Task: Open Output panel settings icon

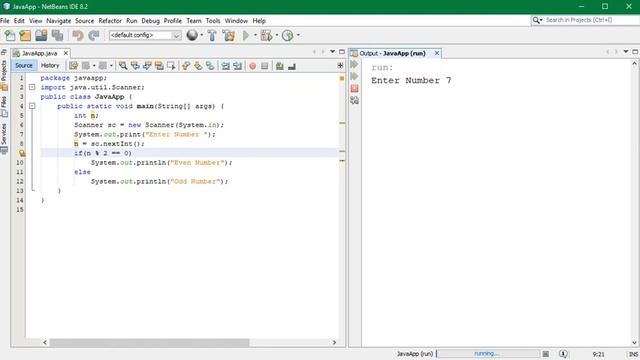Action: (x=354, y=100)
